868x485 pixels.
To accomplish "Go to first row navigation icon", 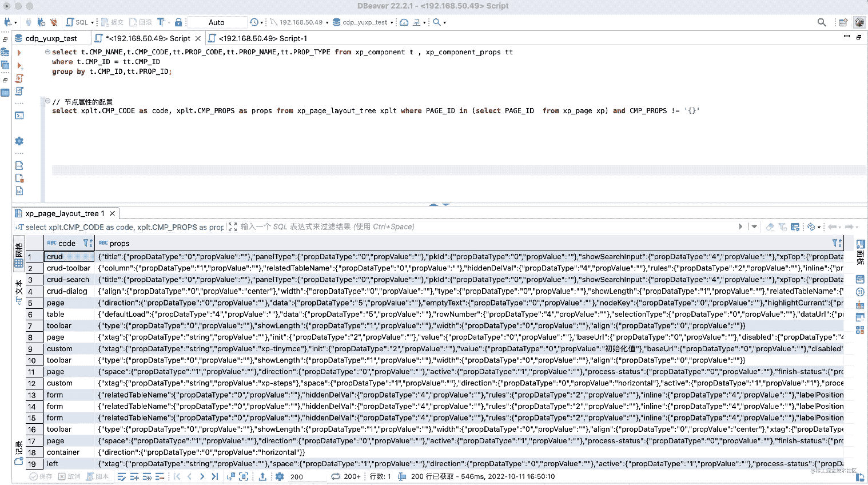I will (177, 476).
